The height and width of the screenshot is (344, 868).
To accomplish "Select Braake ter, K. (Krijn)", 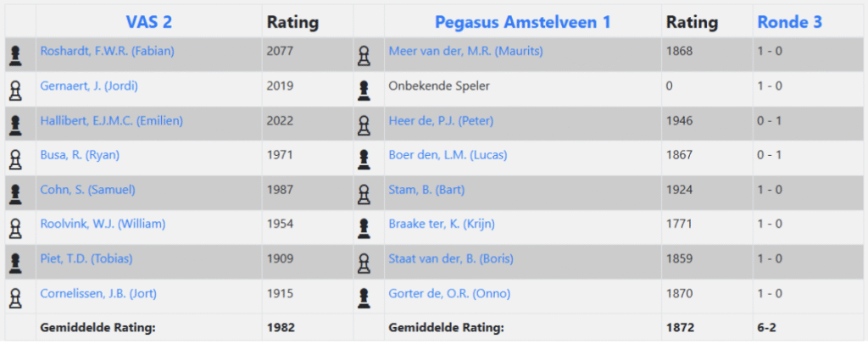I will [442, 225].
